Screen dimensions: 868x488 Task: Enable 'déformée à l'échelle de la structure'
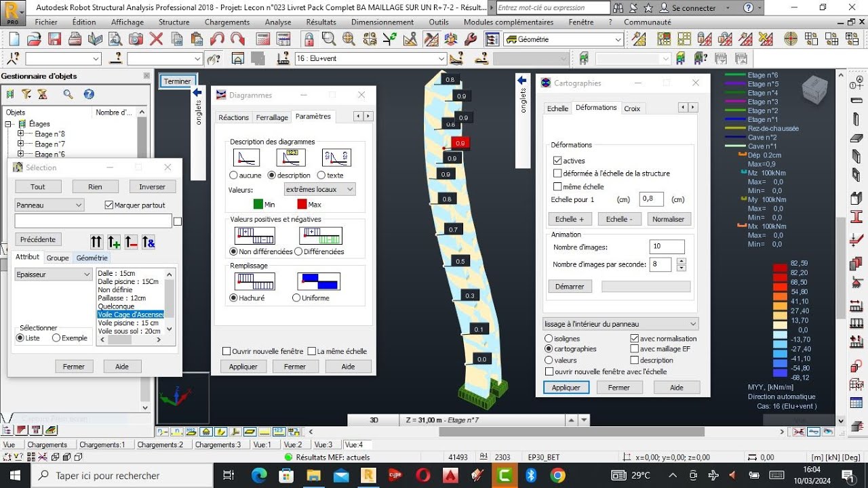pos(557,174)
